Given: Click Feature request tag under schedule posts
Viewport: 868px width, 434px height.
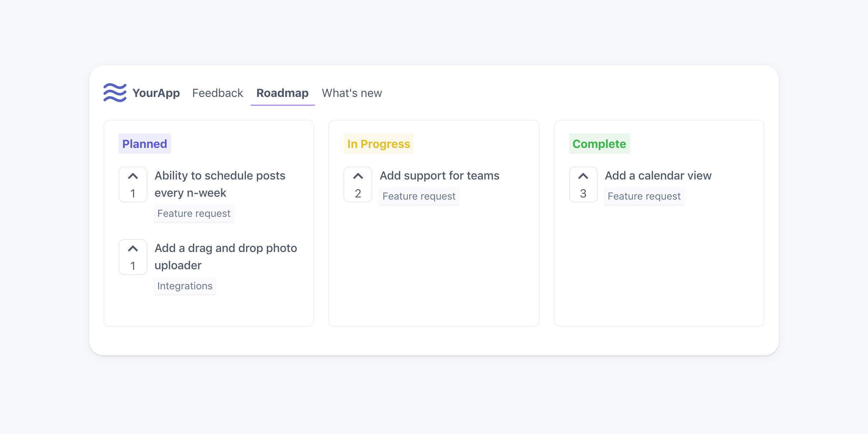Looking at the screenshot, I should [x=194, y=214].
